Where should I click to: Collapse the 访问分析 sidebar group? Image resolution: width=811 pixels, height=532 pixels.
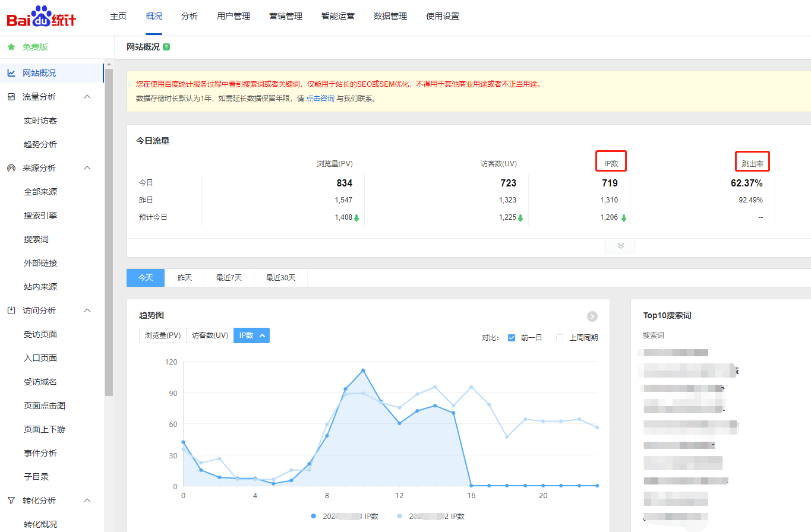(87, 311)
